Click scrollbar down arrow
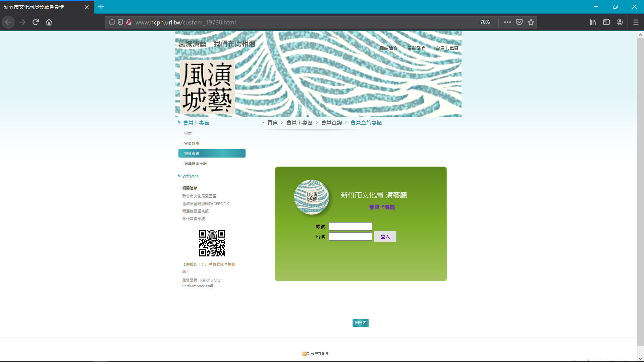The width and height of the screenshot is (644, 362). pyautogui.click(x=640, y=358)
